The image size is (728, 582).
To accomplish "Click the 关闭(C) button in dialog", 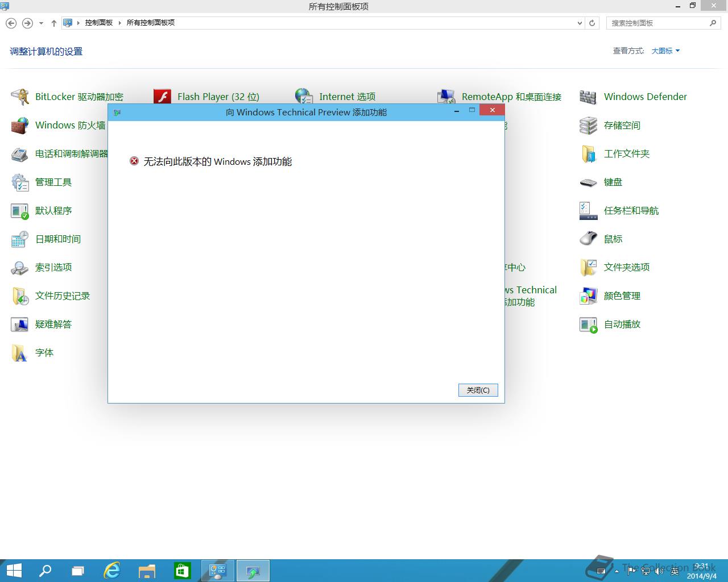I will pos(478,390).
